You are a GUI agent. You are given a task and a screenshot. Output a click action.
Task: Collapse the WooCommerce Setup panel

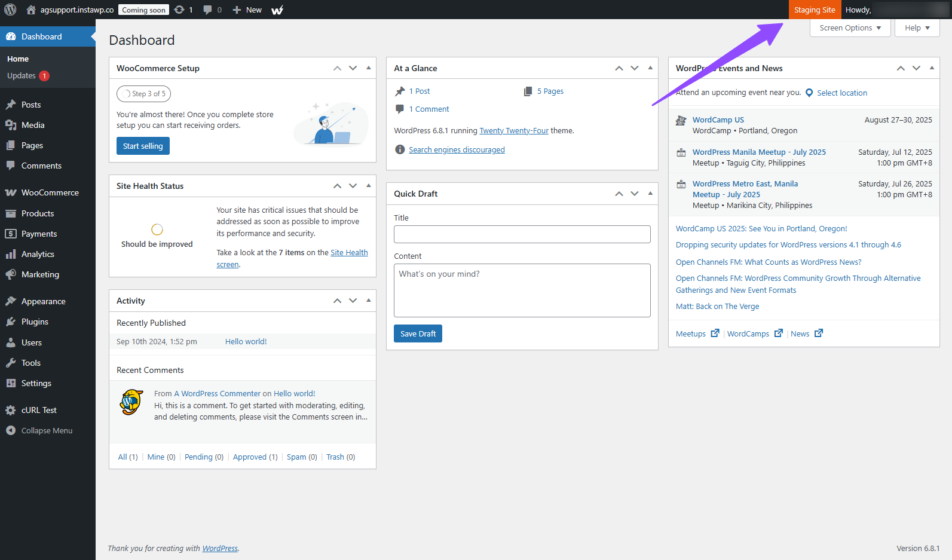click(369, 68)
